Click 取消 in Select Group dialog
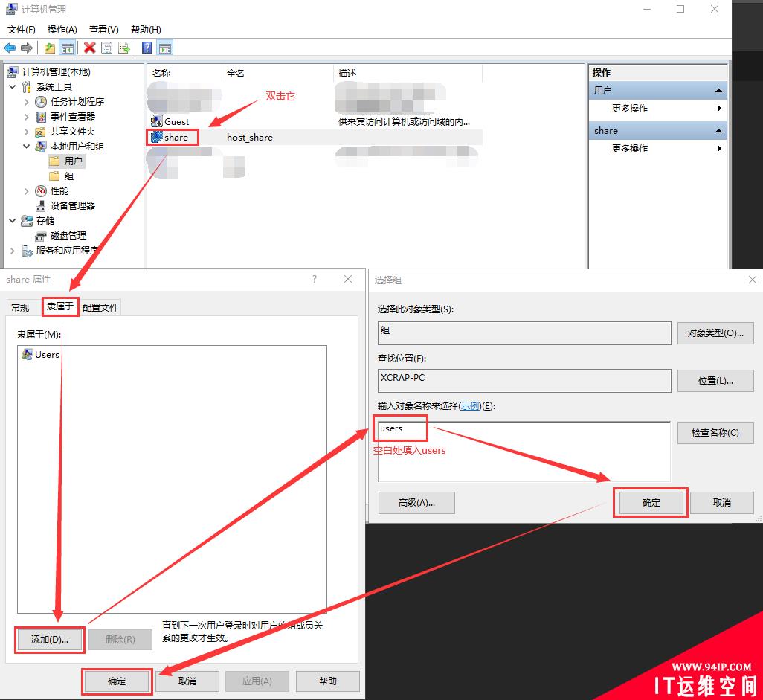Image resolution: width=763 pixels, height=700 pixels. tap(721, 502)
